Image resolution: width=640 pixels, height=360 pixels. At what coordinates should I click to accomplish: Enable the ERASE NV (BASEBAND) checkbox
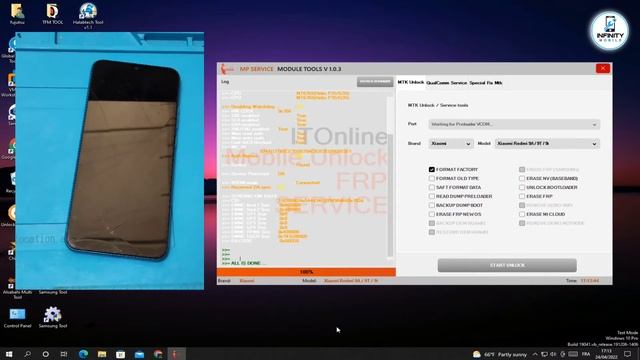522,178
